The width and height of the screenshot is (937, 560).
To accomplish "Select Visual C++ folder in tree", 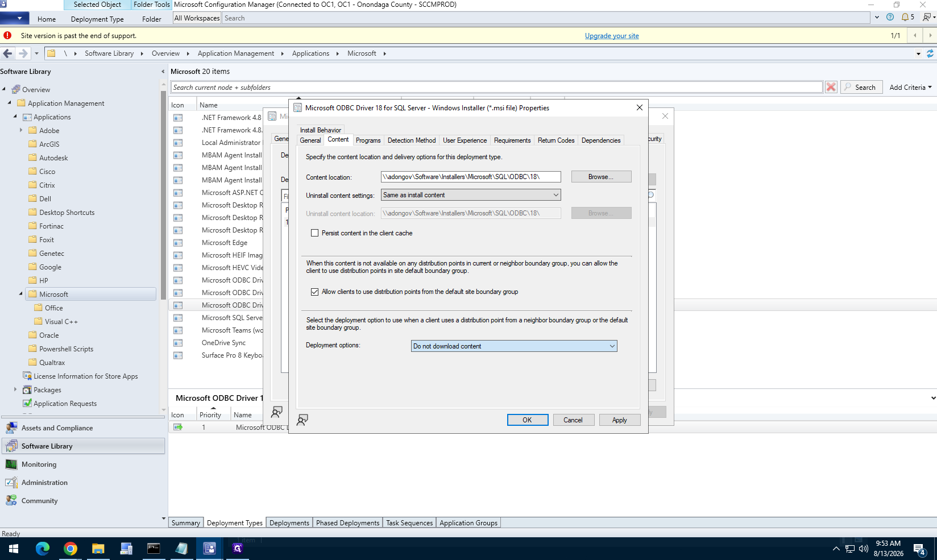I will [61, 321].
